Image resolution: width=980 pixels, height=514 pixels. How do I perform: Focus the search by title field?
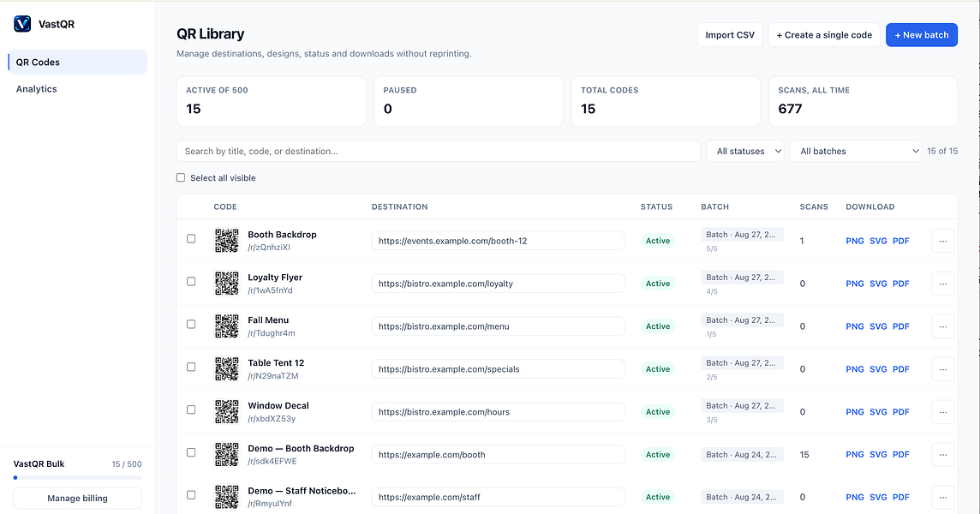438,152
